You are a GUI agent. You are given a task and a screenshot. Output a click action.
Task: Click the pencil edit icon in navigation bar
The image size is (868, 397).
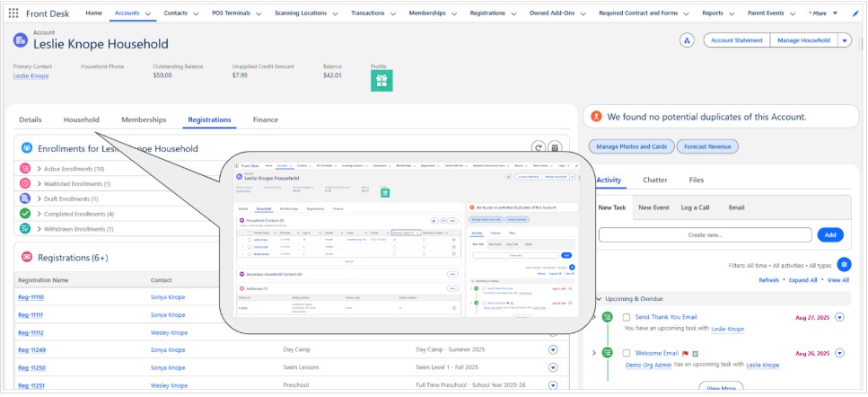(855, 13)
